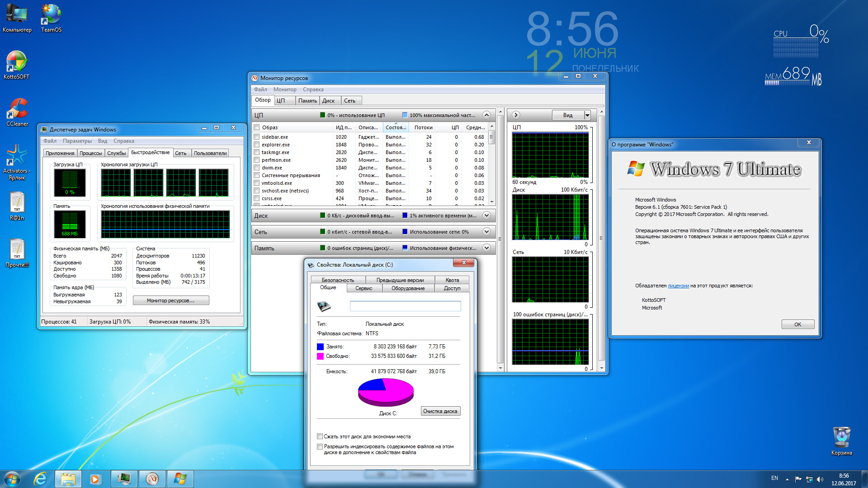Screen dimensions: 868x488
Task: Sort by the Потоки column header
Action: 423,127
